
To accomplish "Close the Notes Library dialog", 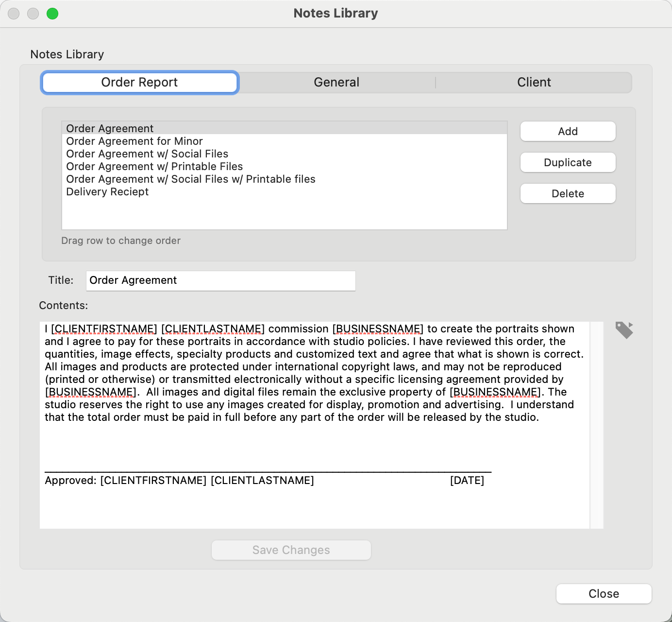I will point(604,594).
